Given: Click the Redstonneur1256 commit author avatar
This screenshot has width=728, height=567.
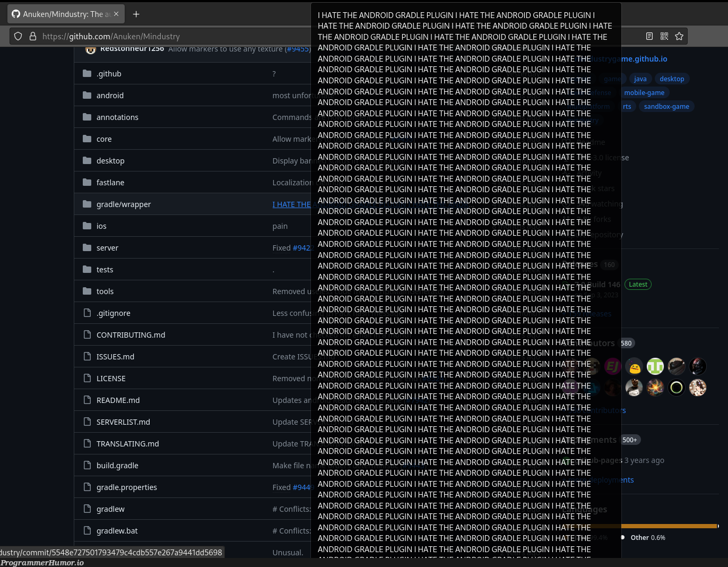Looking at the screenshot, I should click(x=91, y=49).
